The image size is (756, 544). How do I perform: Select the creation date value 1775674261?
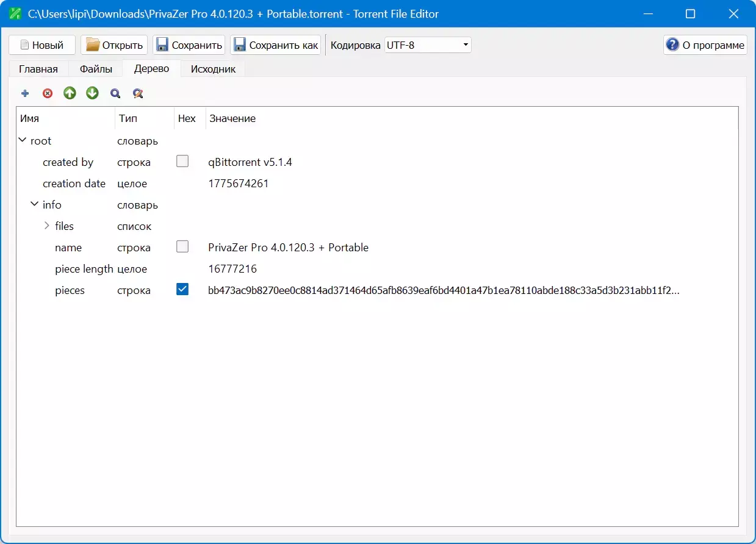(x=239, y=184)
